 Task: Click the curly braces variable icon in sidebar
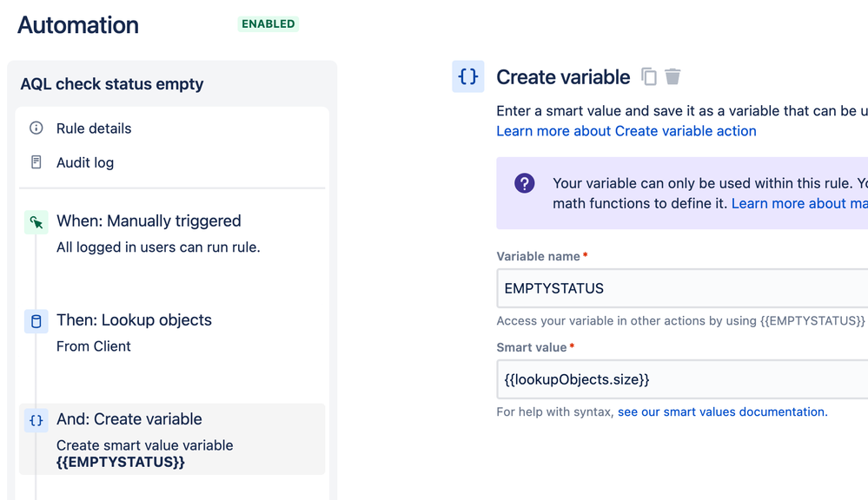click(36, 420)
